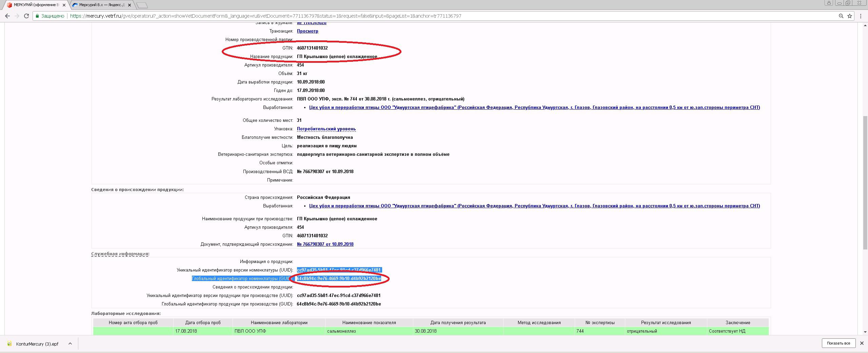
Task: Open Цех убоя link under Выработанная in top section
Action: tap(534, 107)
